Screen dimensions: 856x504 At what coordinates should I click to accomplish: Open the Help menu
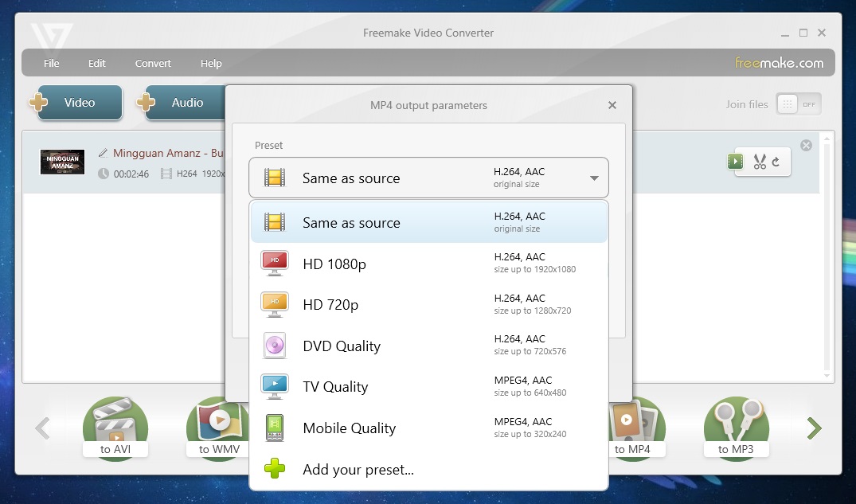point(211,64)
